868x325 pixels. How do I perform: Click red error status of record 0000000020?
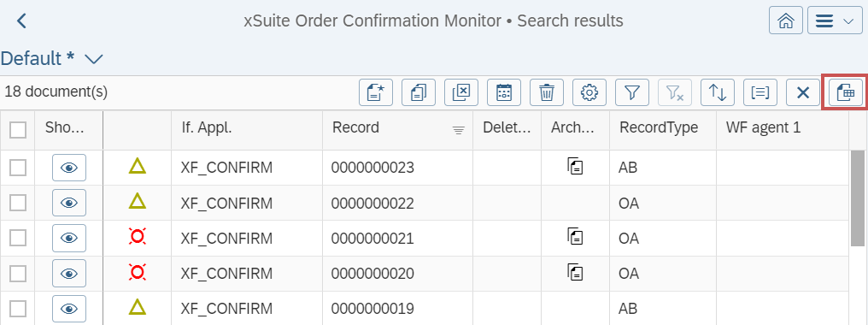tap(138, 272)
